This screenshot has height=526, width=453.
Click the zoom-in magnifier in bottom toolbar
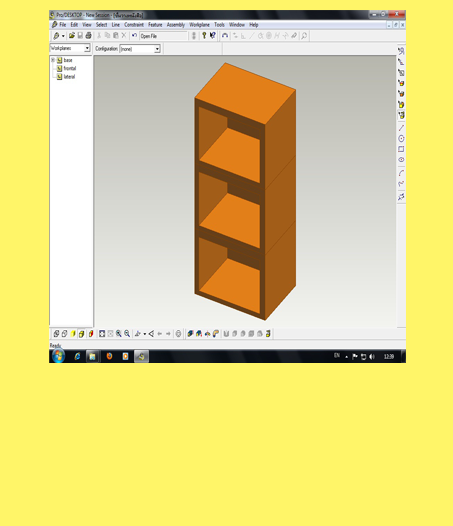(x=118, y=333)
